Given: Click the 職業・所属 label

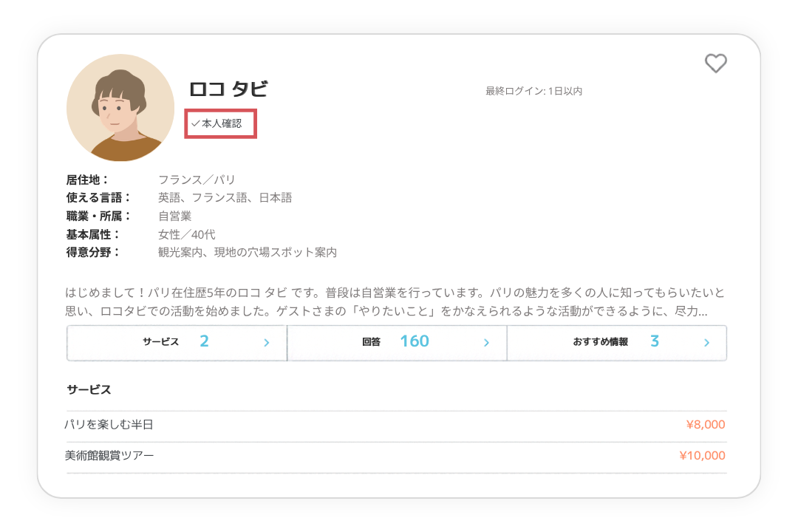Looking at the screenshot, I should (99, 216).
